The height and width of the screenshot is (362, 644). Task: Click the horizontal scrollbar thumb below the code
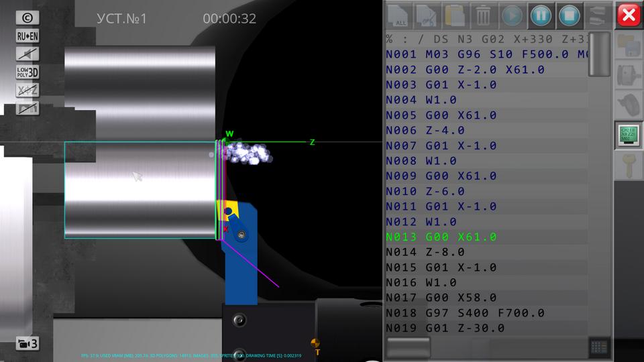point(409,347)
